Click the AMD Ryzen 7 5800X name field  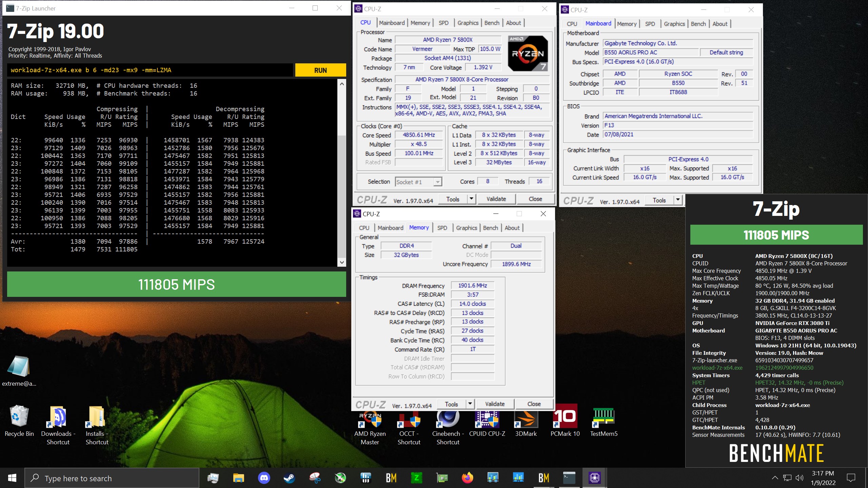(448, 40)
